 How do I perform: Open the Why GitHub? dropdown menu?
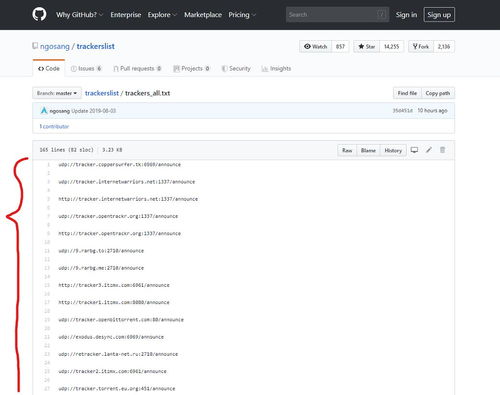(79, 15)
